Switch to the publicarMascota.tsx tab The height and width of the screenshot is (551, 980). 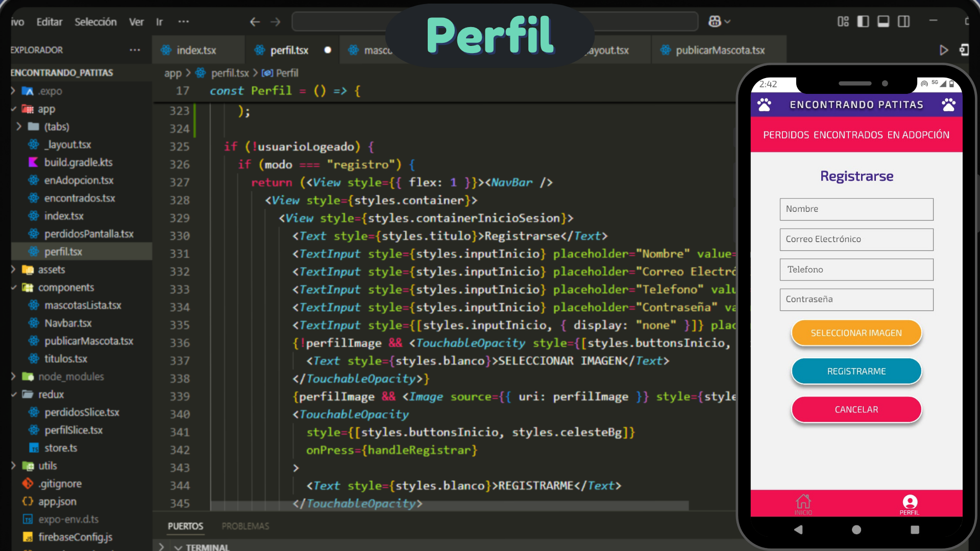tap(719, 50)
